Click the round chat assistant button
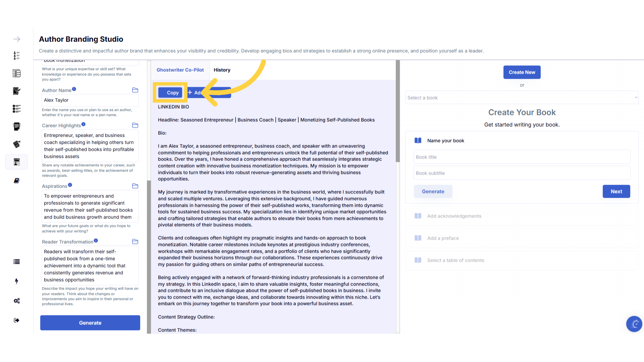644x362 pixels. pos(634,324)
